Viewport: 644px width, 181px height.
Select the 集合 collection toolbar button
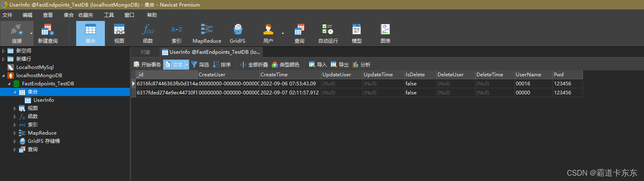coord(91,33)
